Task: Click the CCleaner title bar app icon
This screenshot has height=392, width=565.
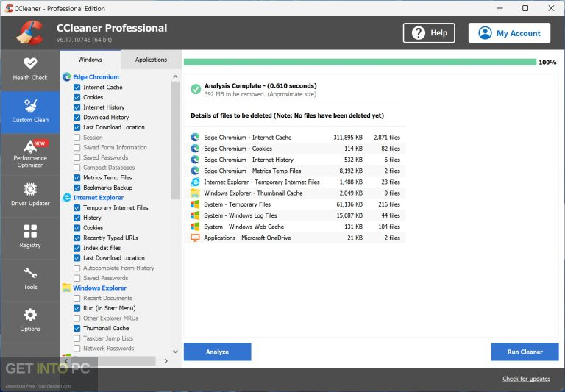Action: point(9,8)
